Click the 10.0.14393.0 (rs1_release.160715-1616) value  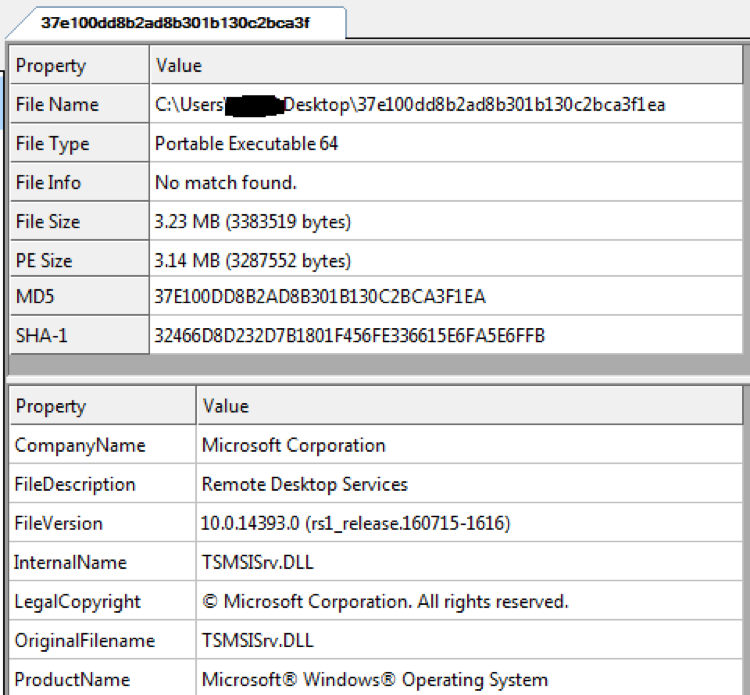pos(355,523)
